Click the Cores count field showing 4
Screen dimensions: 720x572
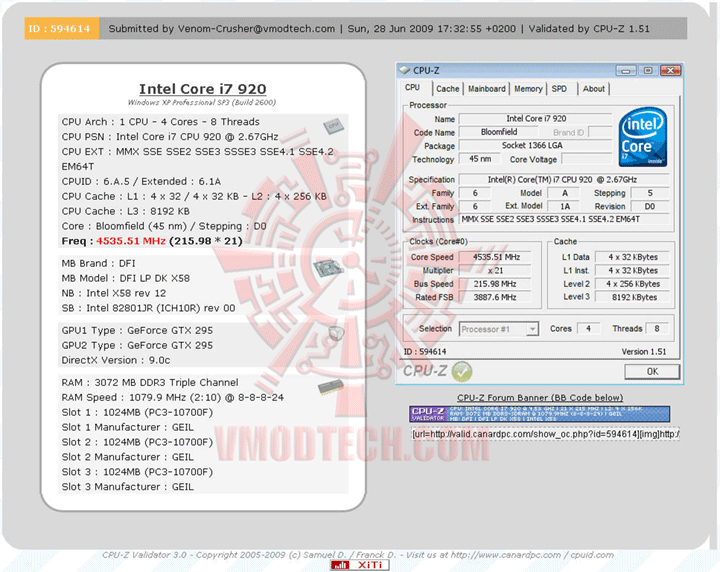588,329
